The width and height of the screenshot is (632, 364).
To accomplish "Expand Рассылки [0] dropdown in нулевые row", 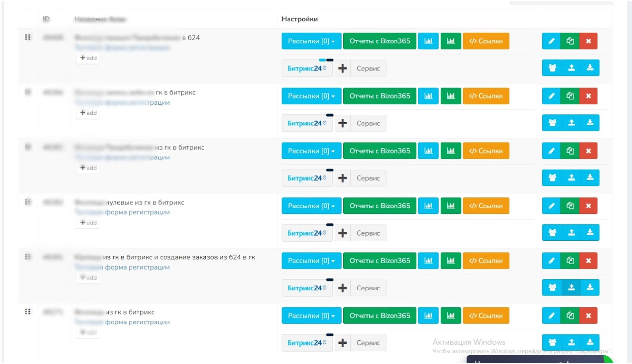I will point(311,206).
